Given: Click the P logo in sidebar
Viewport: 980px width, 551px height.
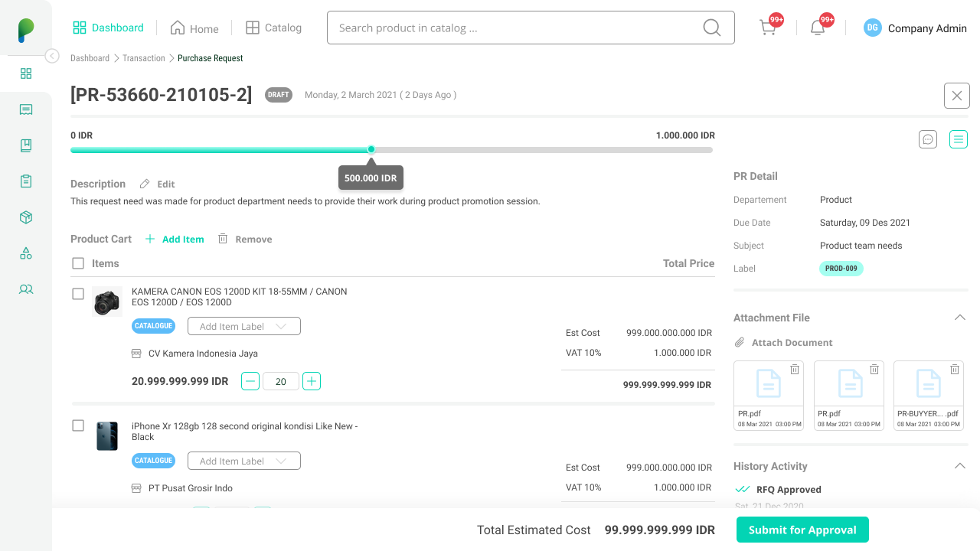Looking at the screenshot, I should [26, 31].
